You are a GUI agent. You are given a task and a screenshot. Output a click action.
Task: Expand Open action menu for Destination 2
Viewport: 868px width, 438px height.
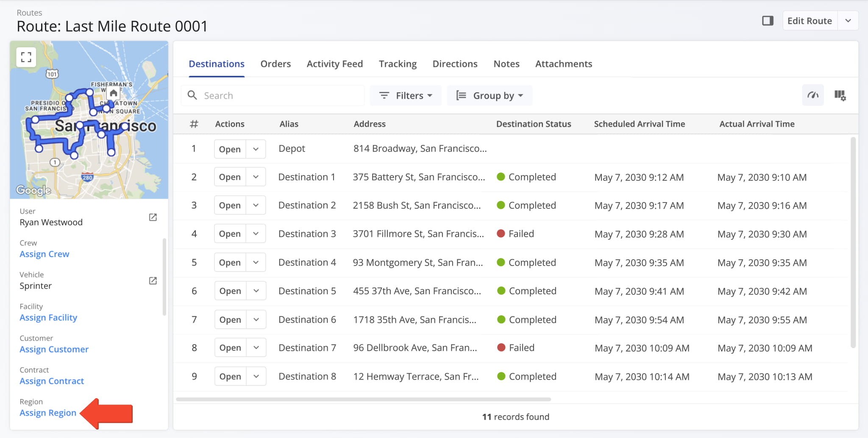(256, 205)
